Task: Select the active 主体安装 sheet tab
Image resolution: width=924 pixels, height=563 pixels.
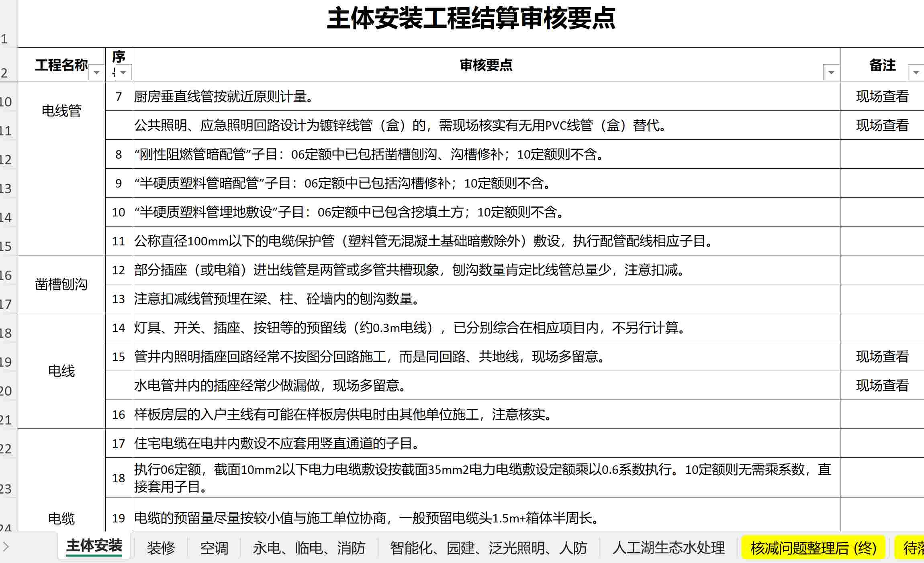Action: [x=94, y=546]
